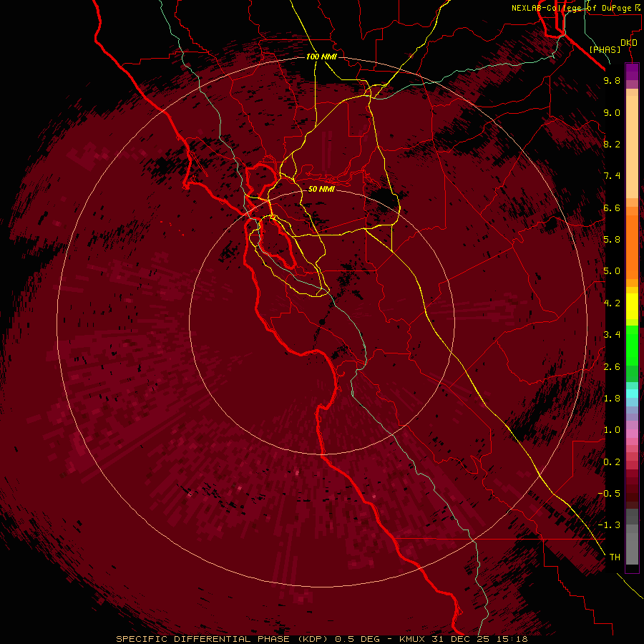Click the 2.6 scale value

pos(612,367)
